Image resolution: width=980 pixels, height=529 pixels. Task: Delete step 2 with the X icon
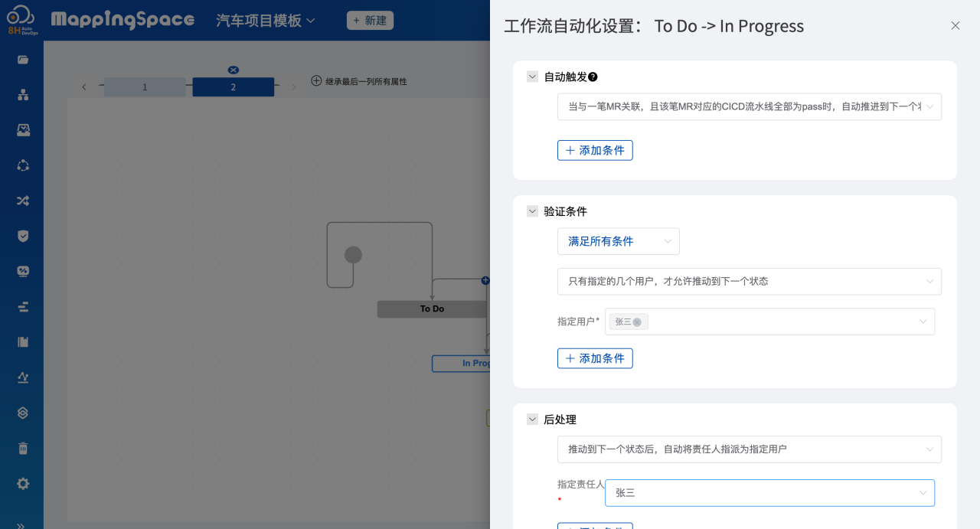[x=234, y=70]
